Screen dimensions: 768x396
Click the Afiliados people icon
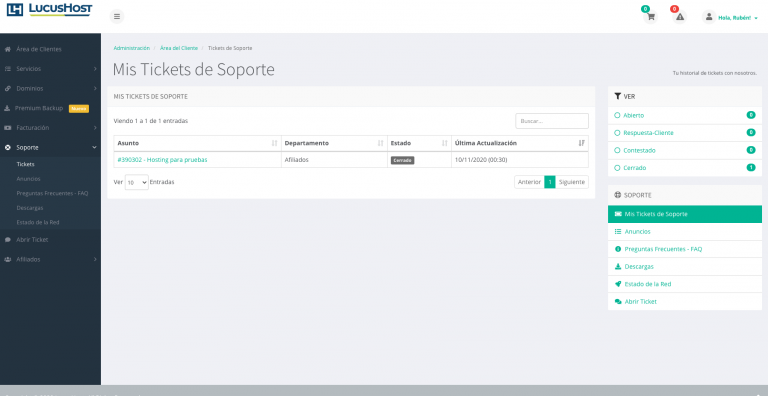[x=7, y=259]
